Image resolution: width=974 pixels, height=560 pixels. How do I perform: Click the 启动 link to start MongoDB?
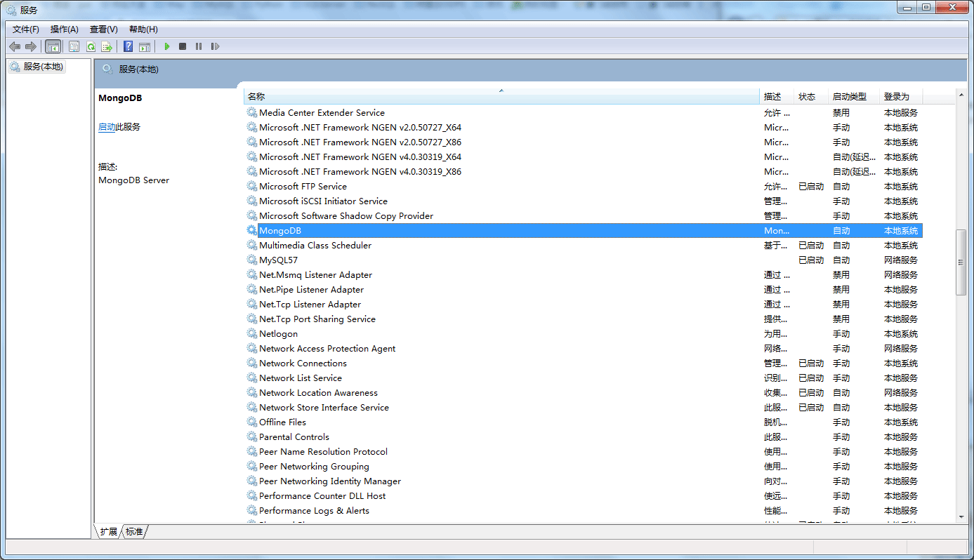click(x=107, y=127)
